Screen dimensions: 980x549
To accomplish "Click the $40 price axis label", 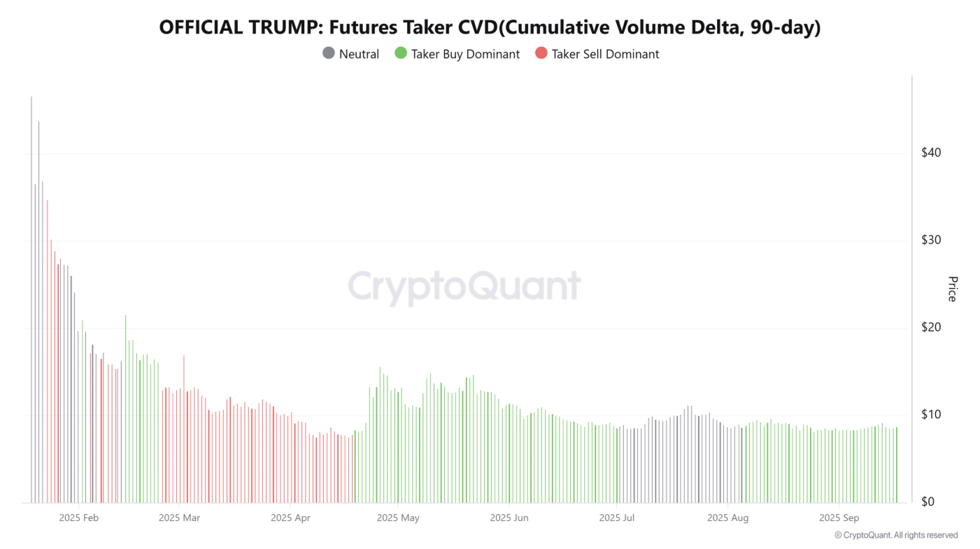I will 931,152.
